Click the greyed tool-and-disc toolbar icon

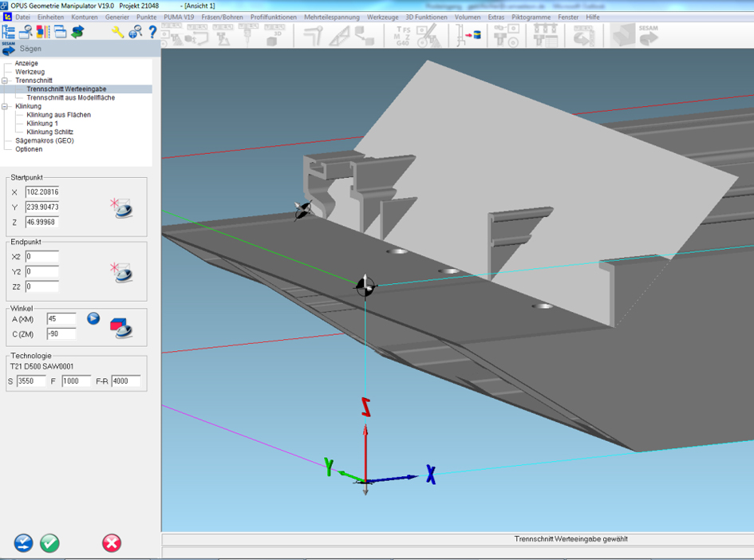coord(506,36)
